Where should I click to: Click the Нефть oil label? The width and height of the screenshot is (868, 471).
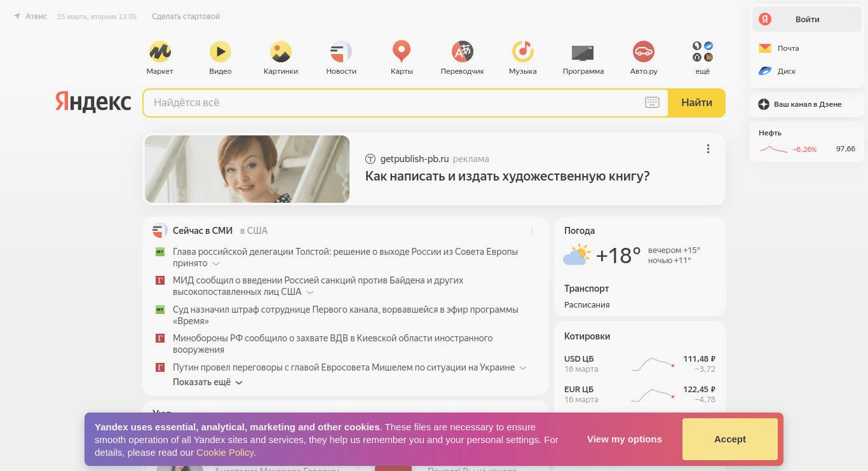coord(770,133)
